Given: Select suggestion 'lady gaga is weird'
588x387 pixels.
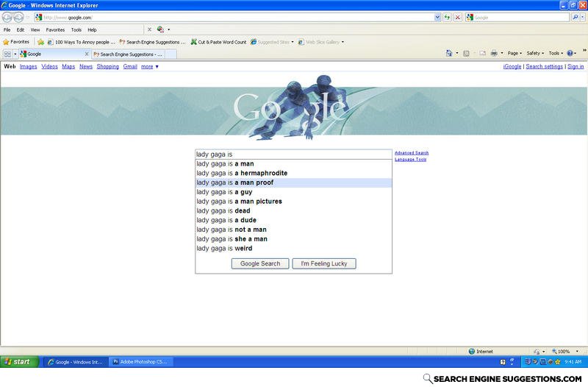Looking at the screenshot, I should click(293, 249).
